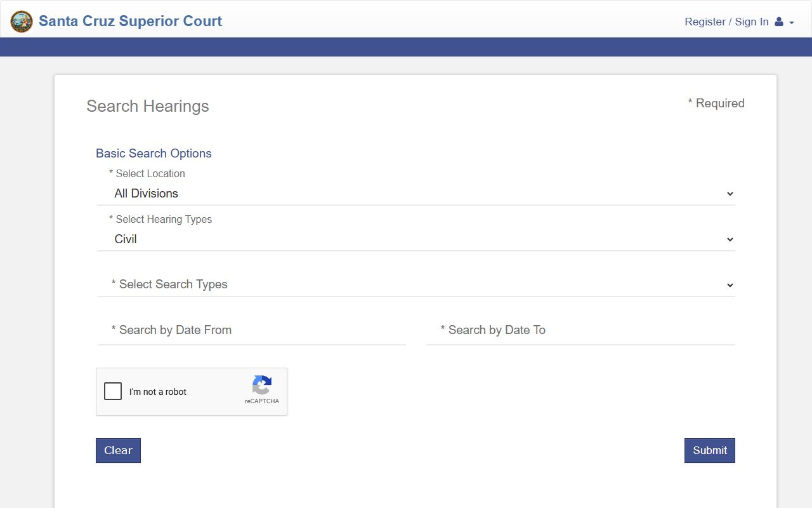Click the Santa Cruz court seal logo
The height and width of the screenshot is (508, 812).
(x=22, y=22)
